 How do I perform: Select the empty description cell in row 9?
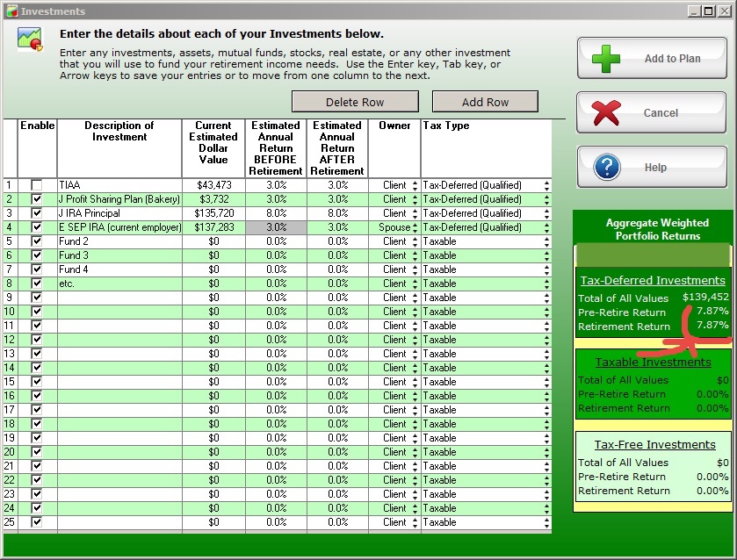[119, 298]
